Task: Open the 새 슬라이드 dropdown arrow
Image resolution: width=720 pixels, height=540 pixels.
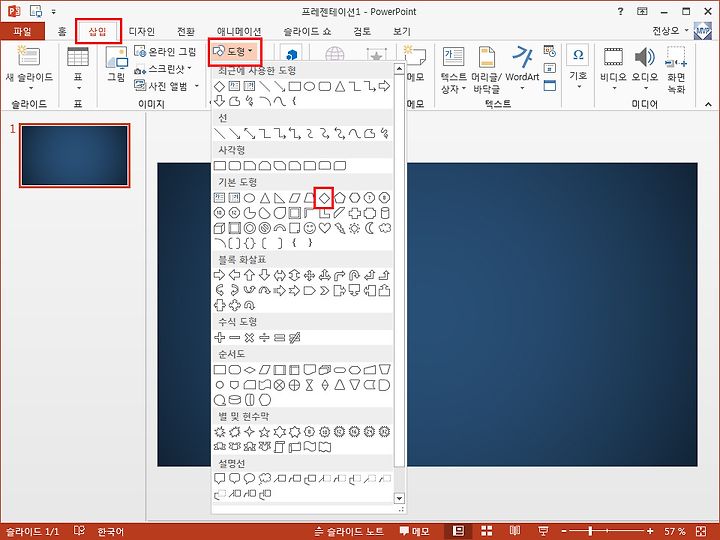Action: click(31, 88)
